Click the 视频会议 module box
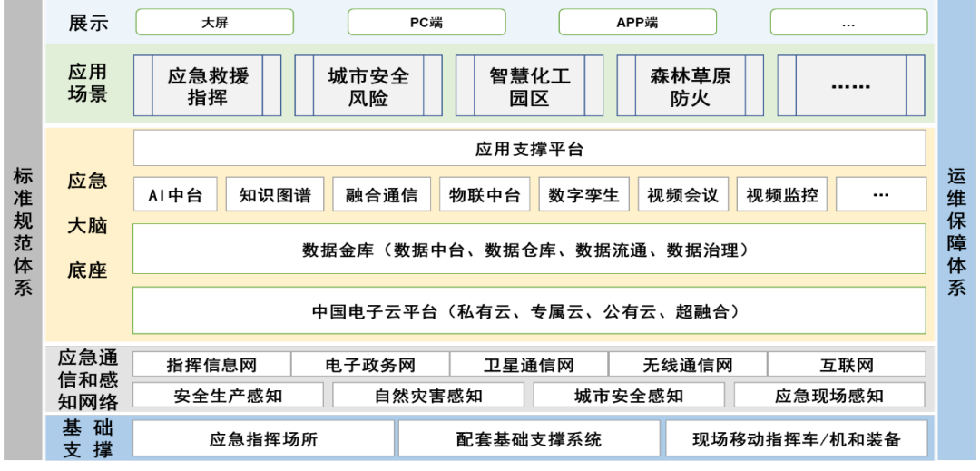980x471 pixels. 682,195
